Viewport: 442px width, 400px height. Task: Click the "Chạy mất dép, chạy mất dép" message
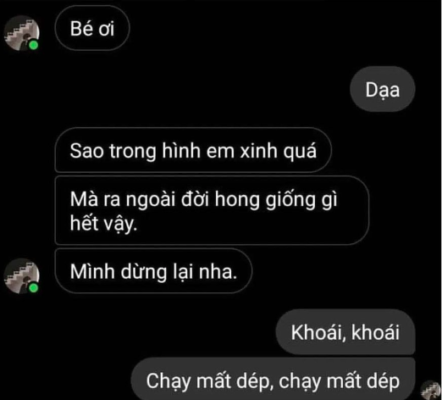click(273, 380)
